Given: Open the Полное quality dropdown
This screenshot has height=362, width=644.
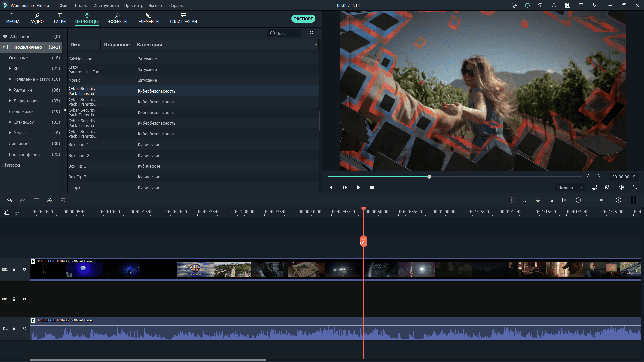Looking at the screenshot, I should tap(570, 187).
